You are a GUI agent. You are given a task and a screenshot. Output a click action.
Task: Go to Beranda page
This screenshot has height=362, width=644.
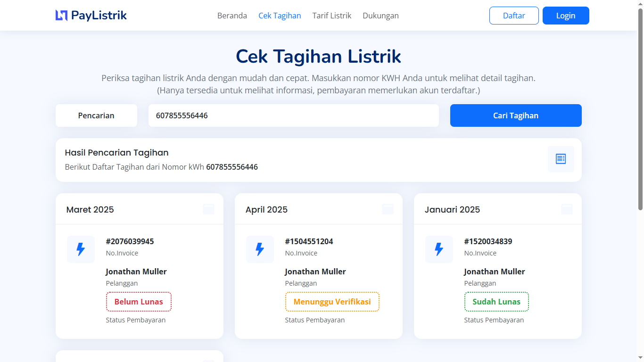pyautogui.click(x=232, y=16)
